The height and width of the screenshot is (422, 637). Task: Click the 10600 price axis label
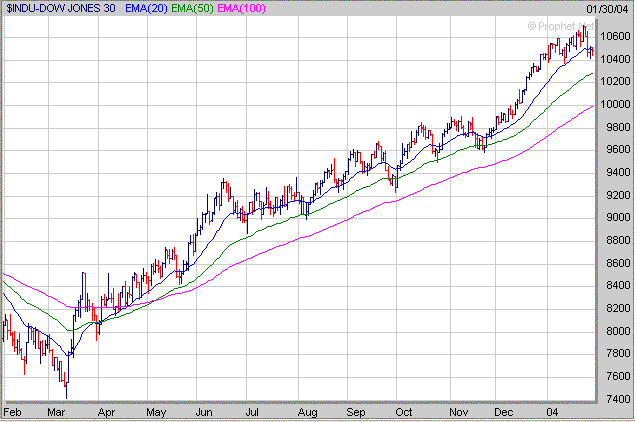pyautogui.click(x=615, y=37)
